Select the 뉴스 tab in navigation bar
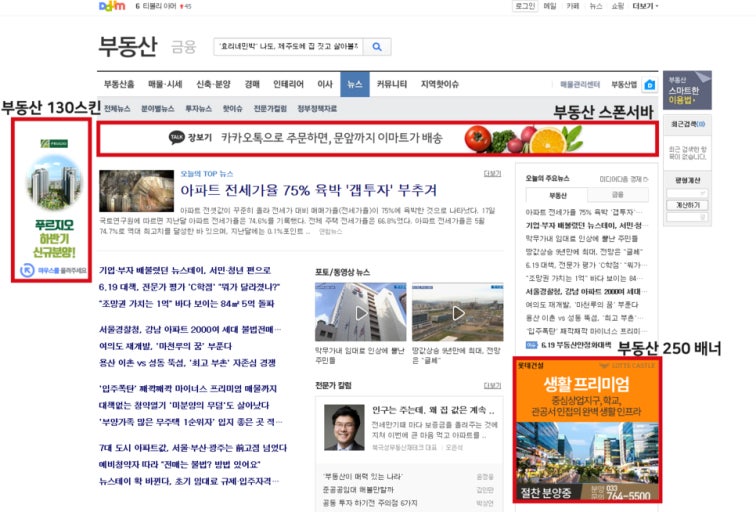This screenshot has width=756, height=512. [354, 85]
